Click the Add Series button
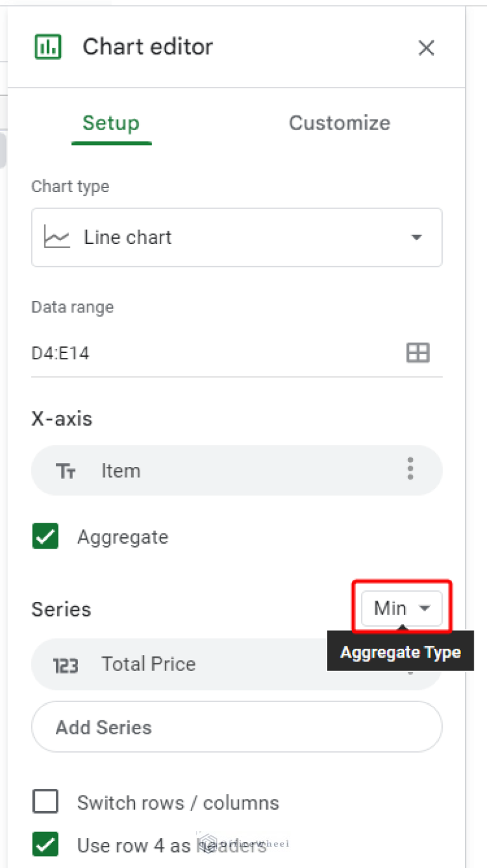 (x=236, y=727)
